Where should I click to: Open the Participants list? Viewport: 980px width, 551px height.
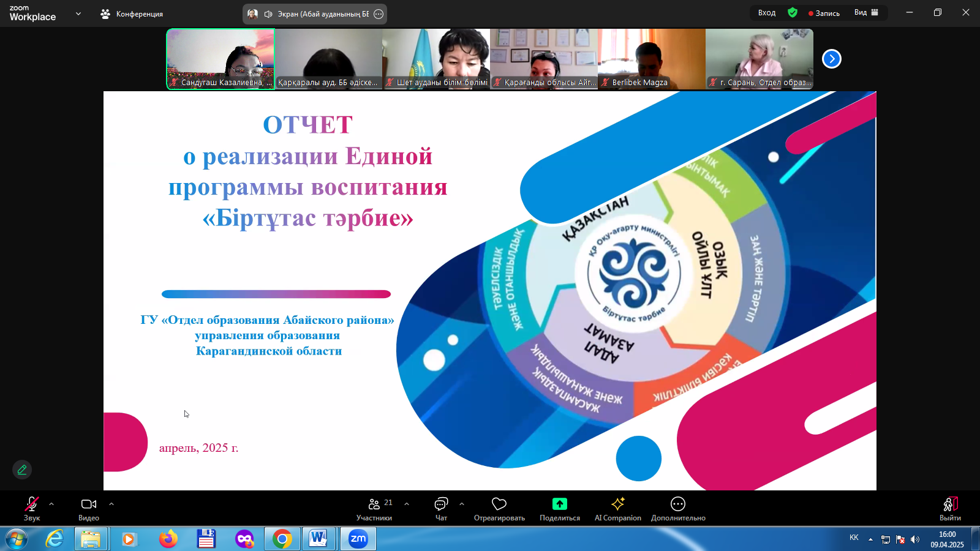(374, 508)
